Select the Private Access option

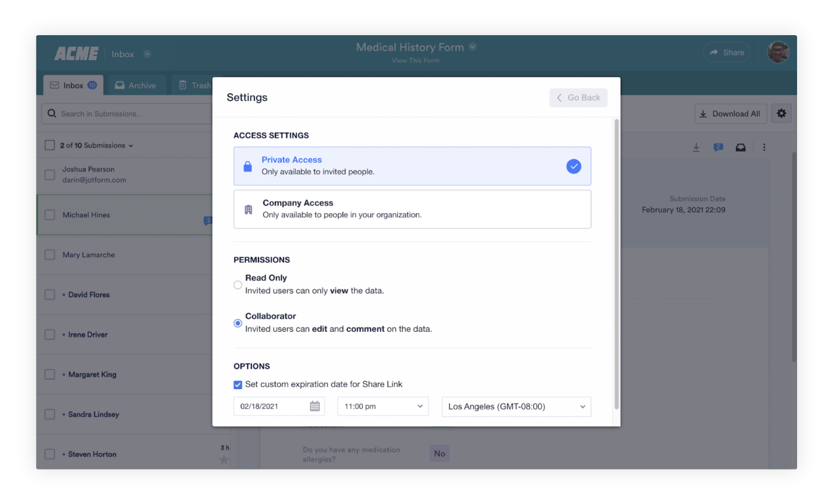tap(412, 166)
